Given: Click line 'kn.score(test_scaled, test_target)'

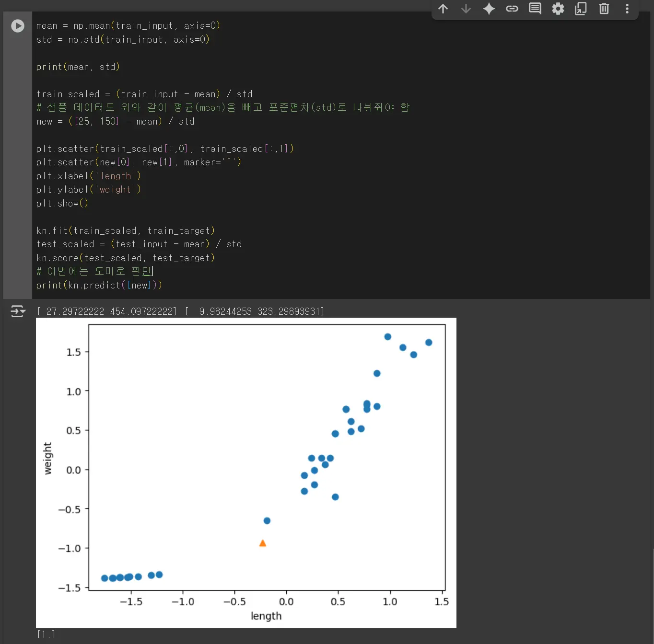Looking at the screenshot, I should (125, 258).
